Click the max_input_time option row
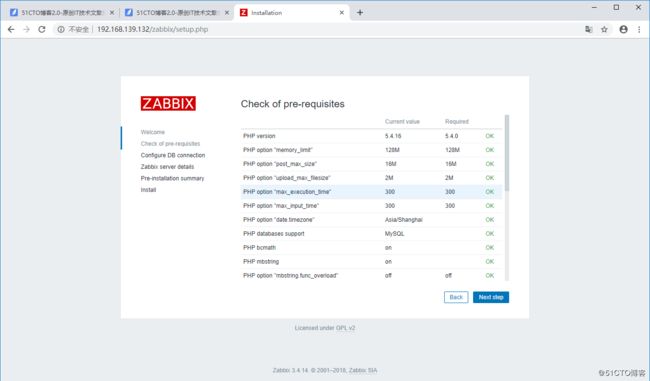 pyautogui.click(x=371, y=206)
